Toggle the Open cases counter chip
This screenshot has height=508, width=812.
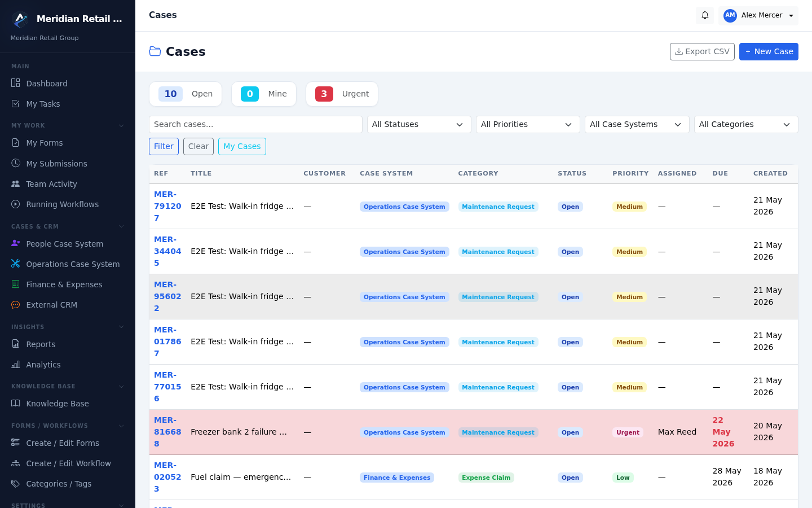pos(186,94)
